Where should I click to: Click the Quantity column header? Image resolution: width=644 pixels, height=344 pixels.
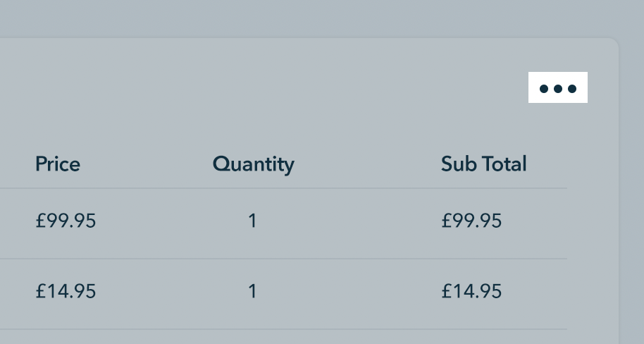[x=253, y=164]
